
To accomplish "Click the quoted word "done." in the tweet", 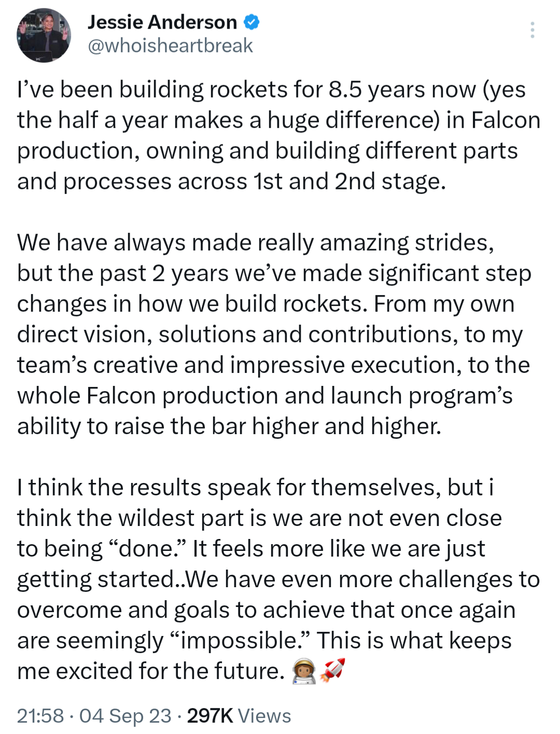I will 148,549.
